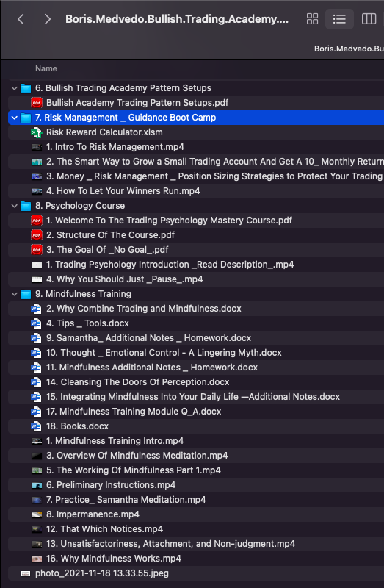The image size is (384, 588).
Task: Select 6. Preliminary Instructions.mp4
Action: coord(111,485)
